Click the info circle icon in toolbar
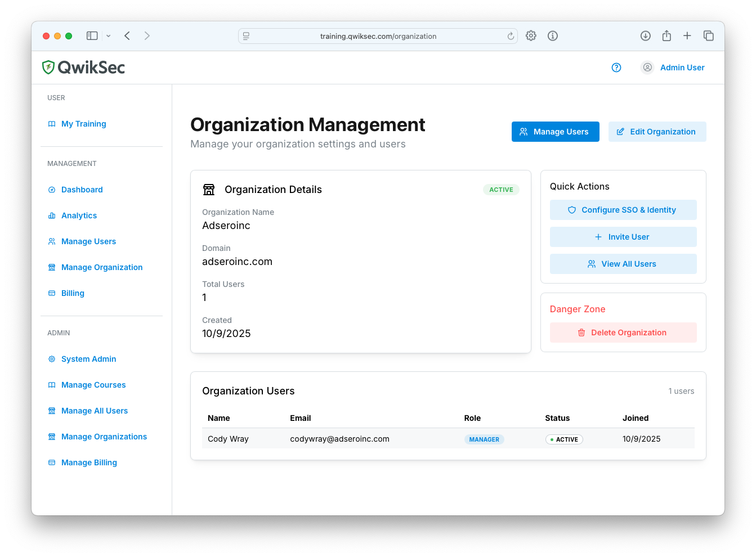This screenshot has height=557, width=756. [x=553, y=36]
